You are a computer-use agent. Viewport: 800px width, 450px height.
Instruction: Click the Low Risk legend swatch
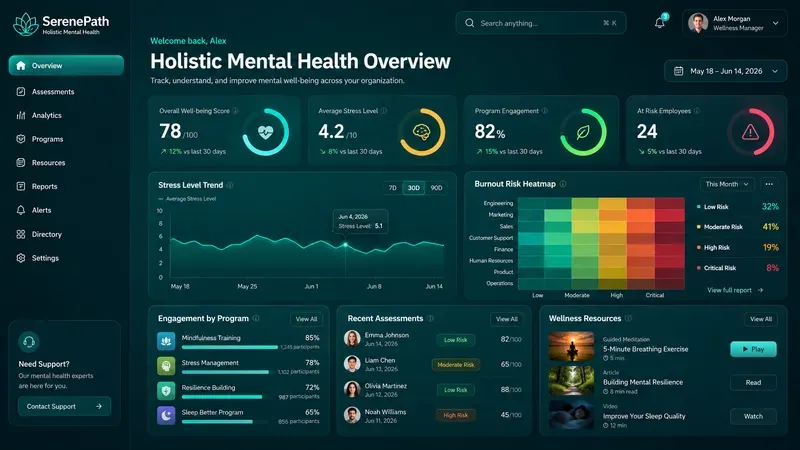click(x=698, y=207)
